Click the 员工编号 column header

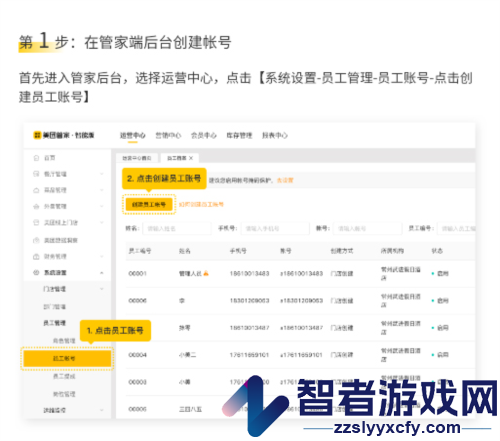tap(140, 251)
